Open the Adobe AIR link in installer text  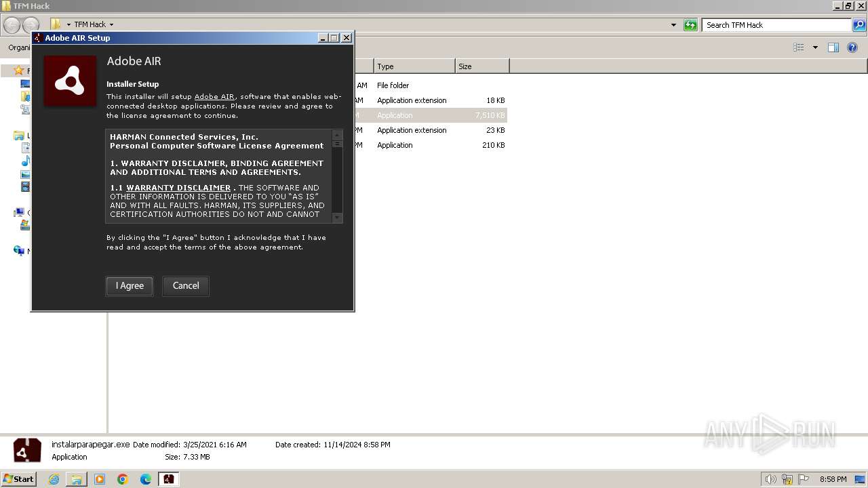click(x=214, y=96)
